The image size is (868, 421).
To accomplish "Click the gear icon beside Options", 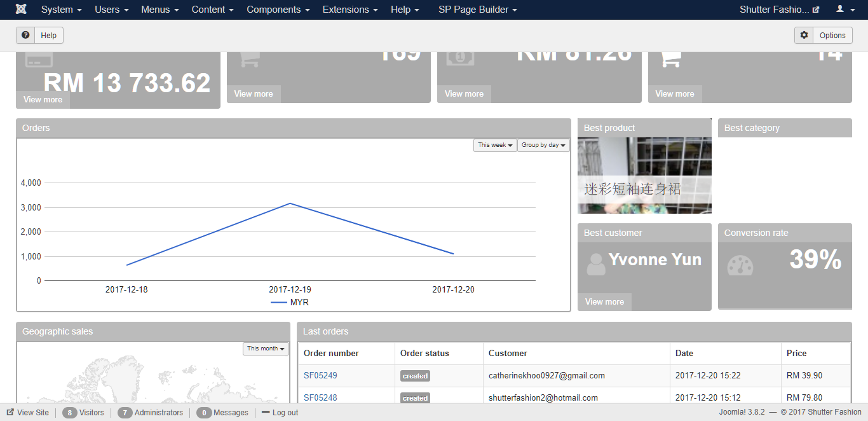I will pos(804,35).
